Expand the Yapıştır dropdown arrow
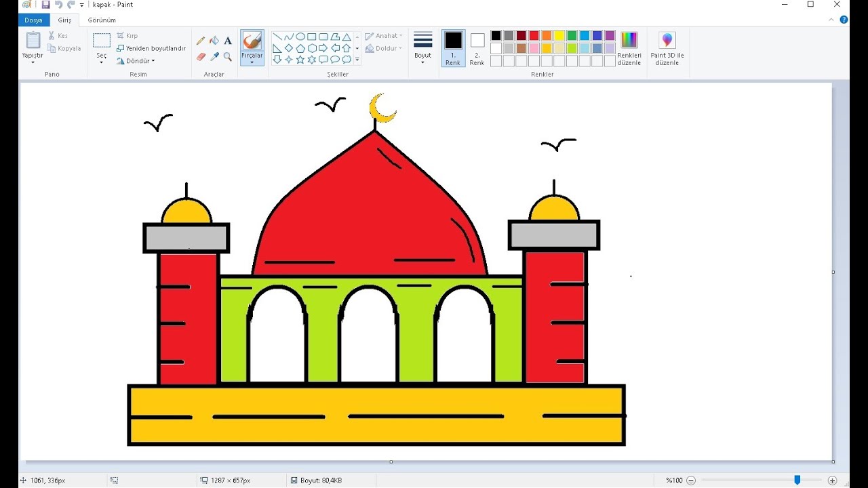The image size is (868, 488). pos(33,62)
